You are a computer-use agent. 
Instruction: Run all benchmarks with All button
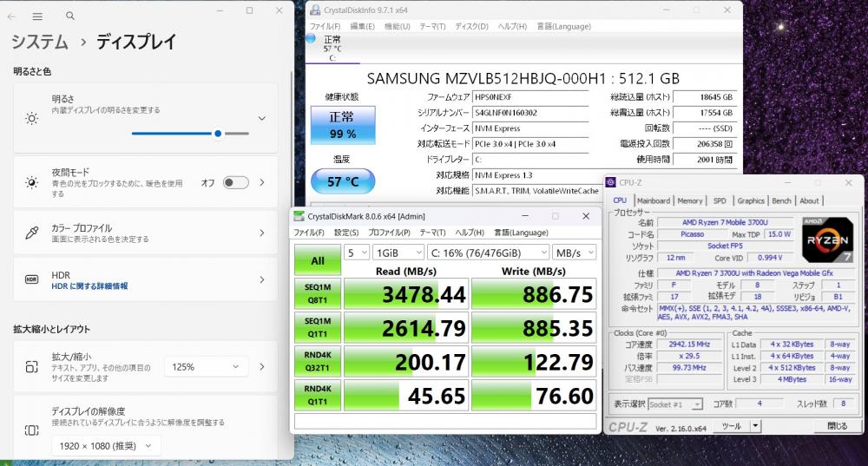pyautogui.click(x=318, y=260)
